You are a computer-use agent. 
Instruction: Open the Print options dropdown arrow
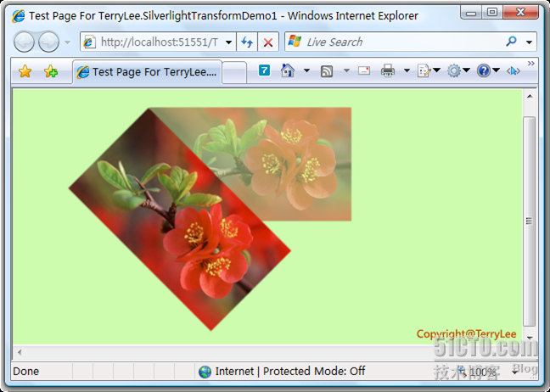[x=407, y=70]
